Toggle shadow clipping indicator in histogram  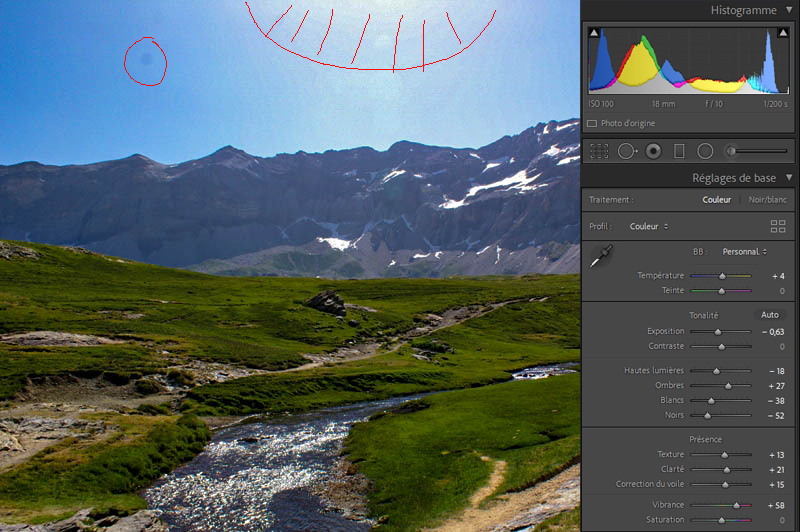(x=594, y=33)
